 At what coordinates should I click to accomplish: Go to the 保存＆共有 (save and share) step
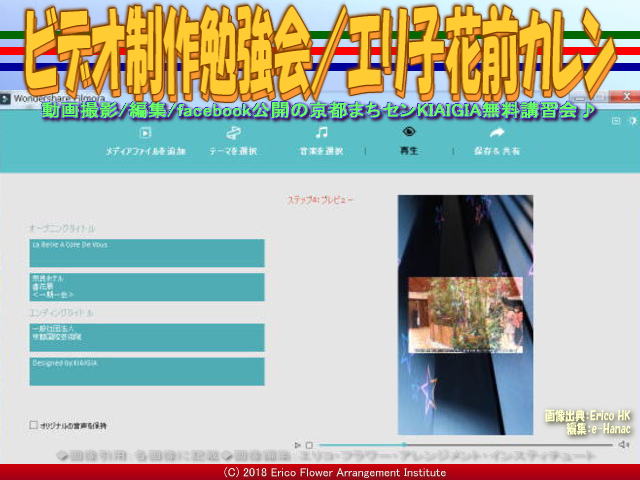click(x=497, y=142)
